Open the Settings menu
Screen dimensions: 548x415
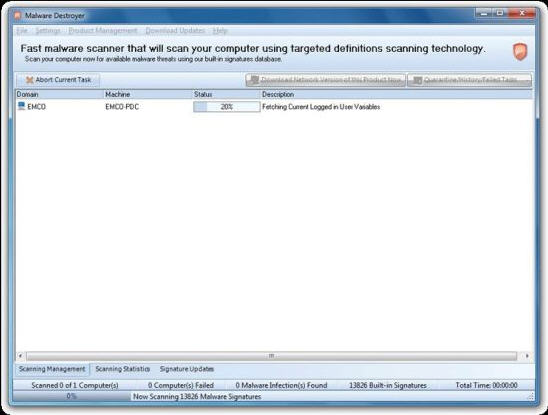pos(48,31)
